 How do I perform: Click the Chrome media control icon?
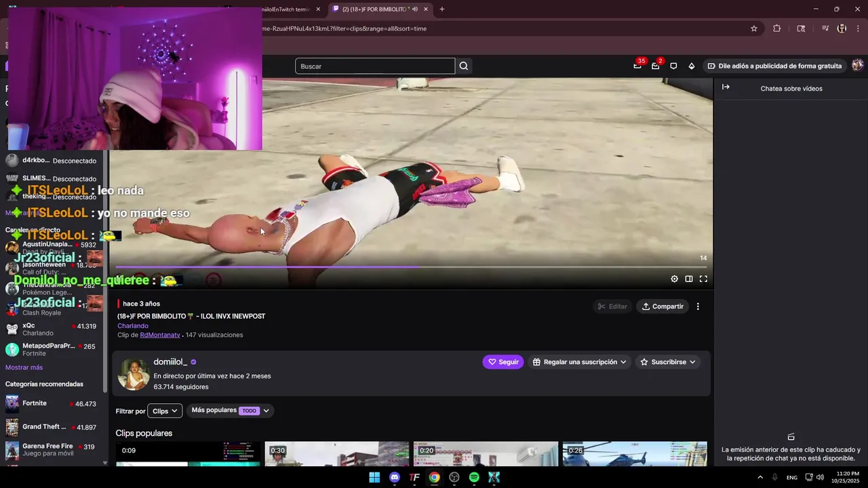[x=825, y=28]
